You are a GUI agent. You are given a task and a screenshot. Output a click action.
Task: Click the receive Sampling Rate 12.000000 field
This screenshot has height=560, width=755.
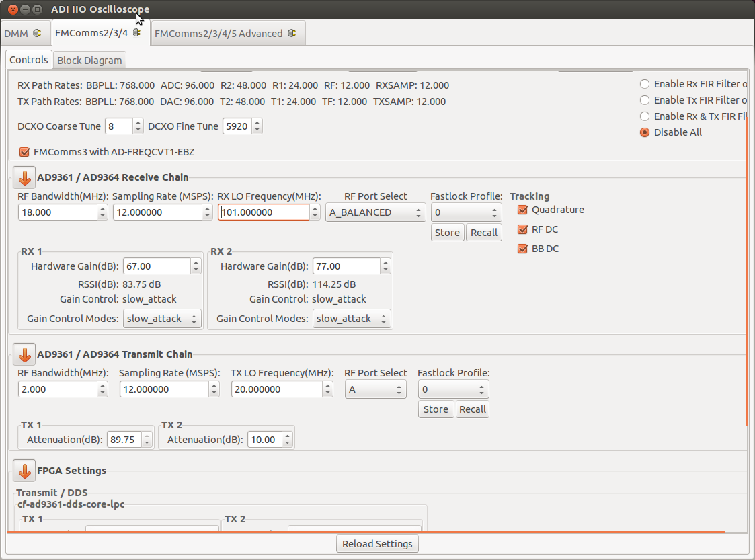coord(157,212)
